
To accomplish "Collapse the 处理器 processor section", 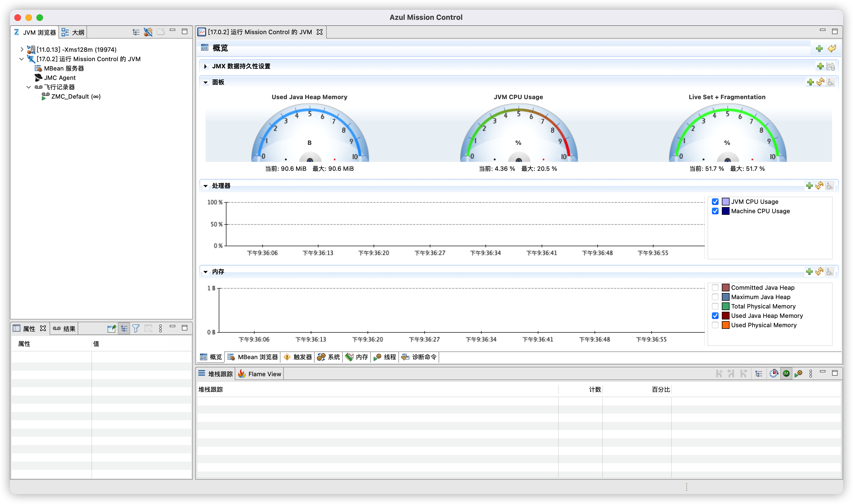I will tap(205, 186).
